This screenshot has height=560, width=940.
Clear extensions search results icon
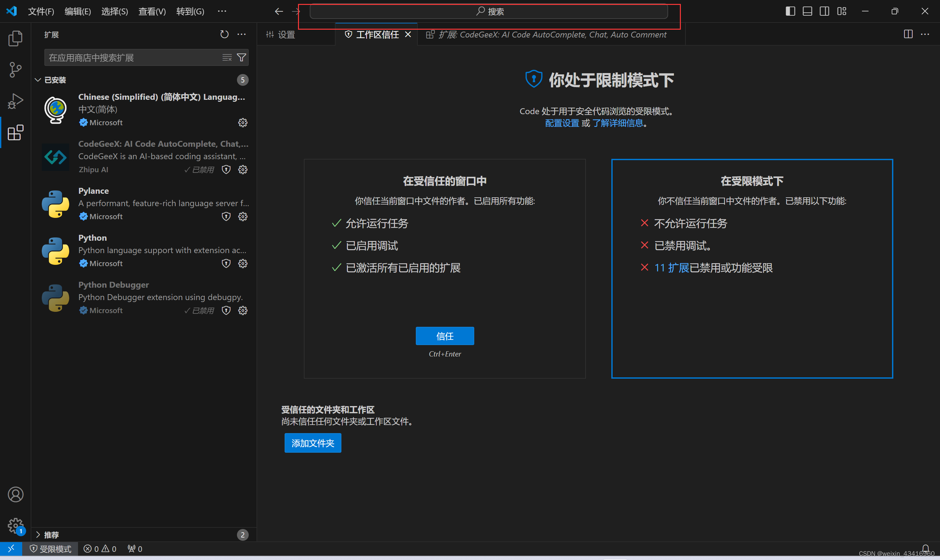pos(227,57)
